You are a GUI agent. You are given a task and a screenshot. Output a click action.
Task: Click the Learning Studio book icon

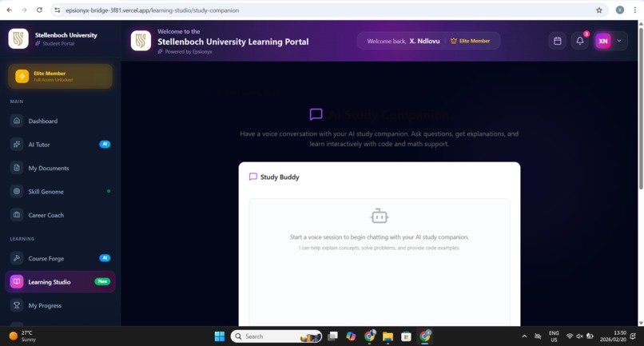click(x=17, y=281)
